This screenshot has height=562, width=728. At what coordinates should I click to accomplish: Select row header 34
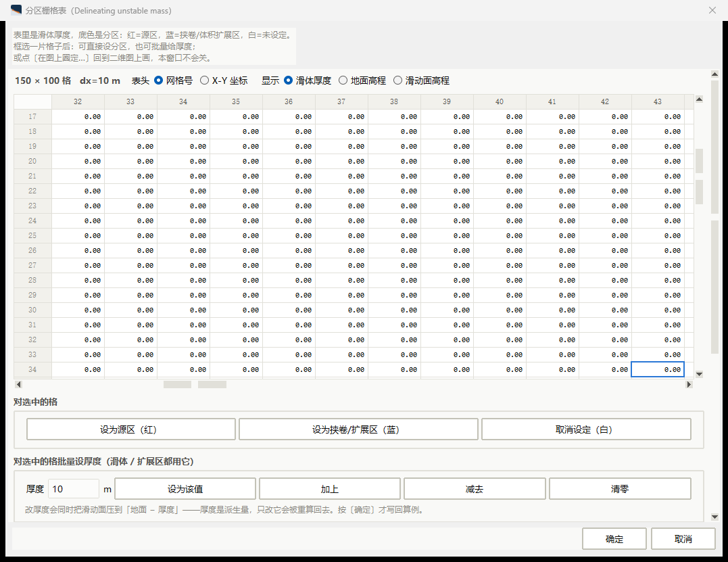[x=32, y=369]
